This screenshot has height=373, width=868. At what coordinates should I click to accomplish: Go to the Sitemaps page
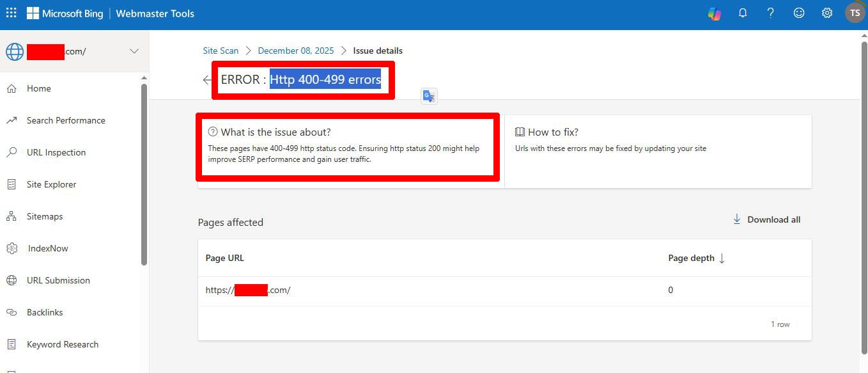44,216
